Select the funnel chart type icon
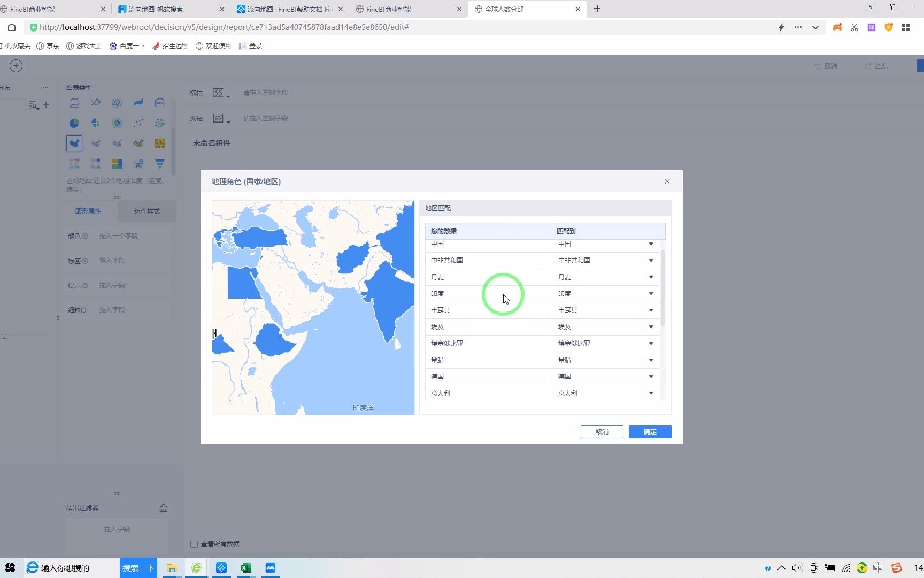 coord(160,163)
